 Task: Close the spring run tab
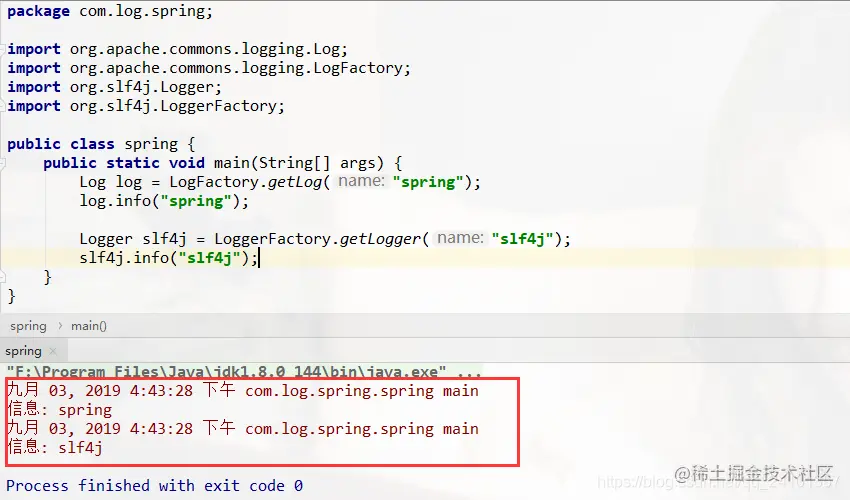pyautogui.click(x=53, y=351)
